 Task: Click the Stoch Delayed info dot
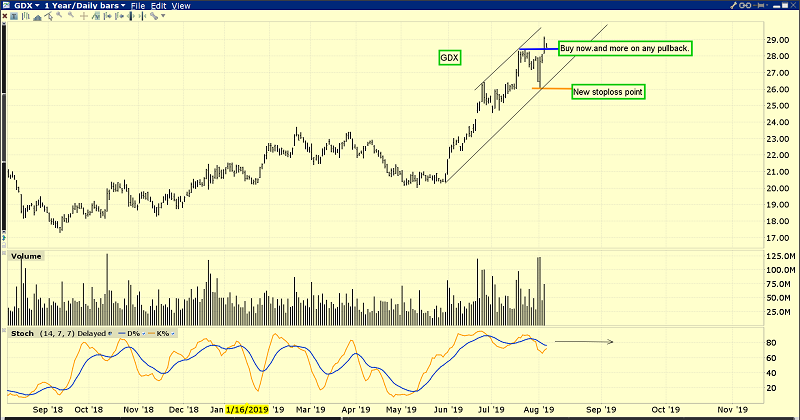110,333
